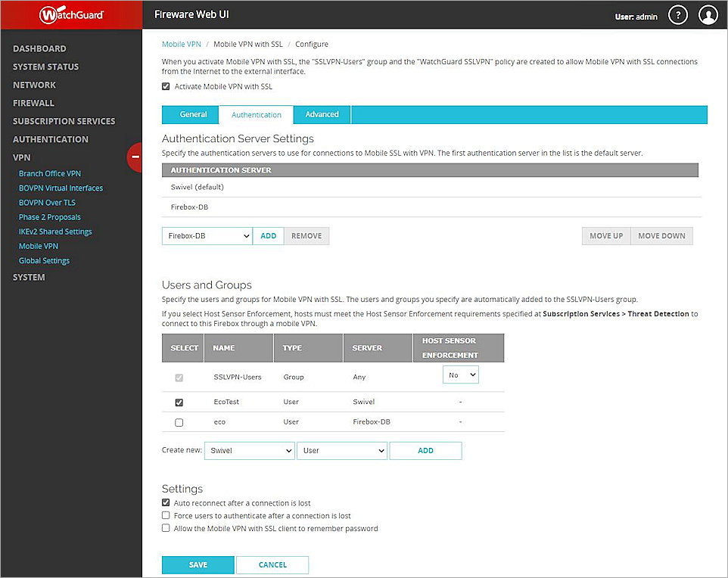Collapse the sidebar with the red arrow

(135, 157)
